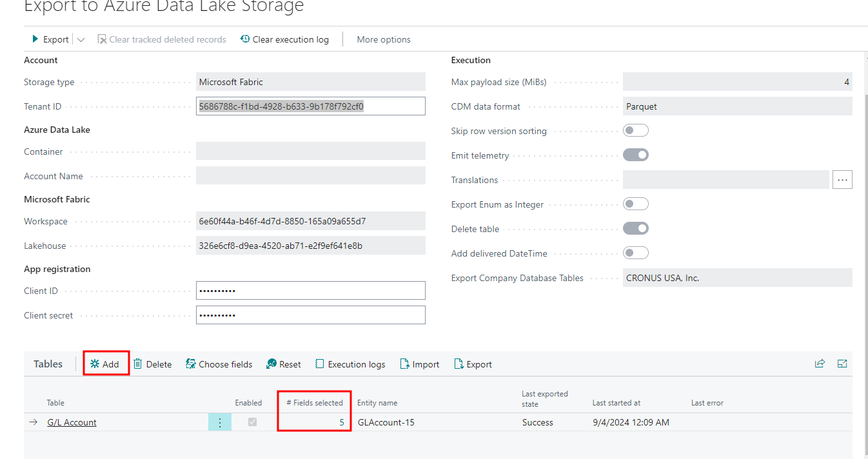Viewport: 868px width, 459px height.
Task: Open row options menu for G/L Account
Action: pyautogui.click(x=220, y=422)
